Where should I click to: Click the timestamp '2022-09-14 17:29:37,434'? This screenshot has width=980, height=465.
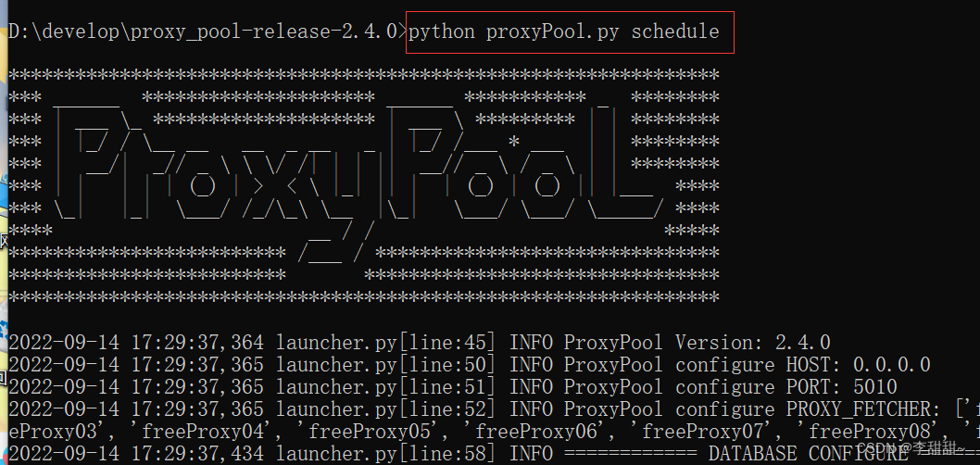click(x=135, y=454)
